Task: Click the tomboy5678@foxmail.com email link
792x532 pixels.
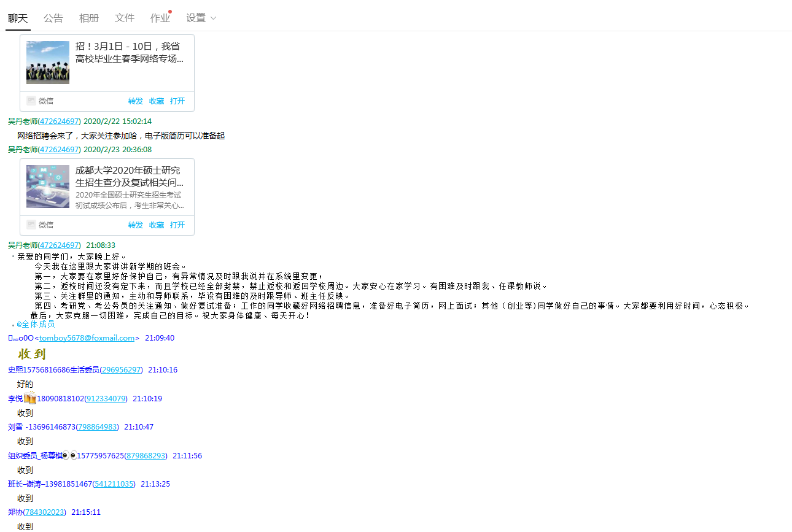Action: (x=87, y=338)
